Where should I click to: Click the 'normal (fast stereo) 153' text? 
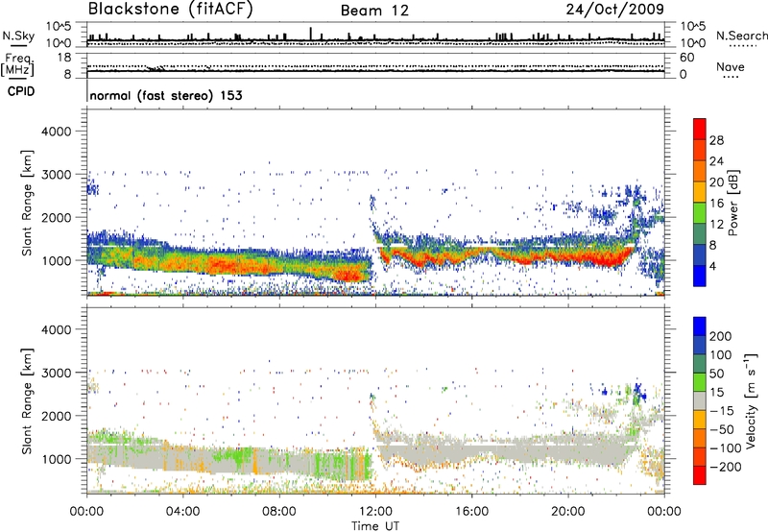(x=166, y=95)
